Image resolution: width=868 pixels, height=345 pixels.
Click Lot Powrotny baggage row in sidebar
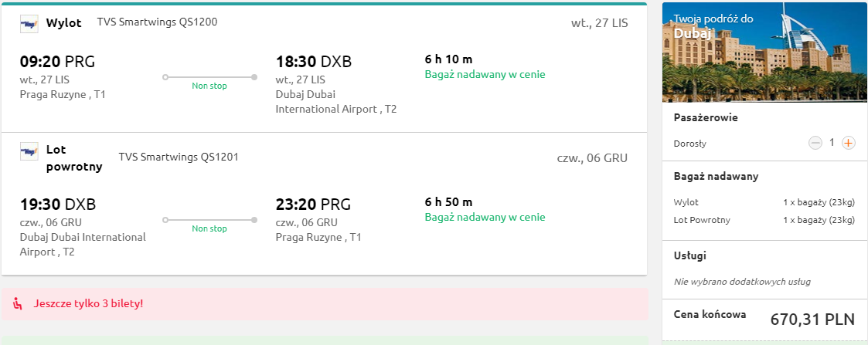coord(764,220)
